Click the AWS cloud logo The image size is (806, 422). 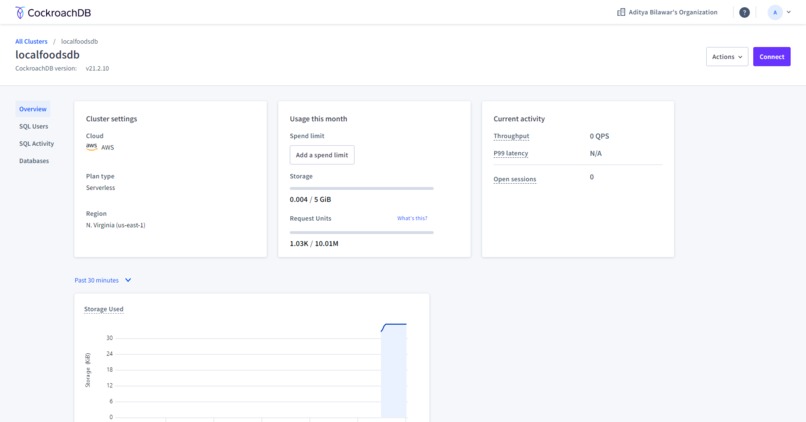(x=91, y=147)
